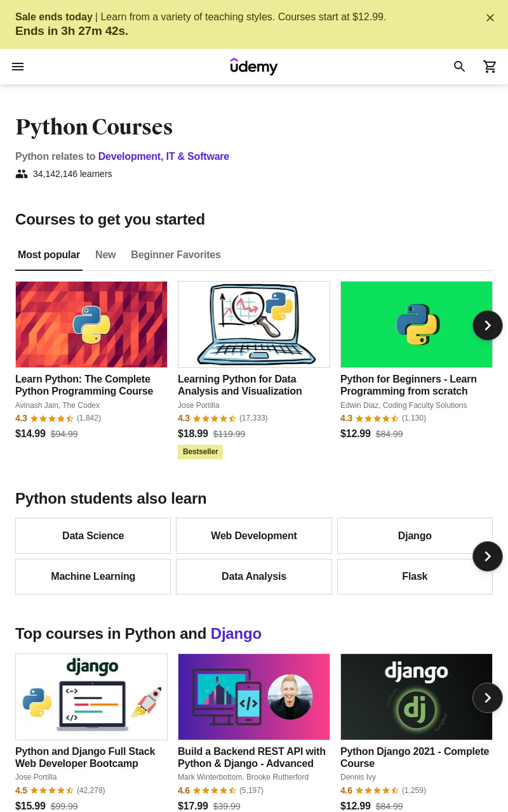Click title Learn Python: The Complete Python Programming Course

(x=84, y=385)
